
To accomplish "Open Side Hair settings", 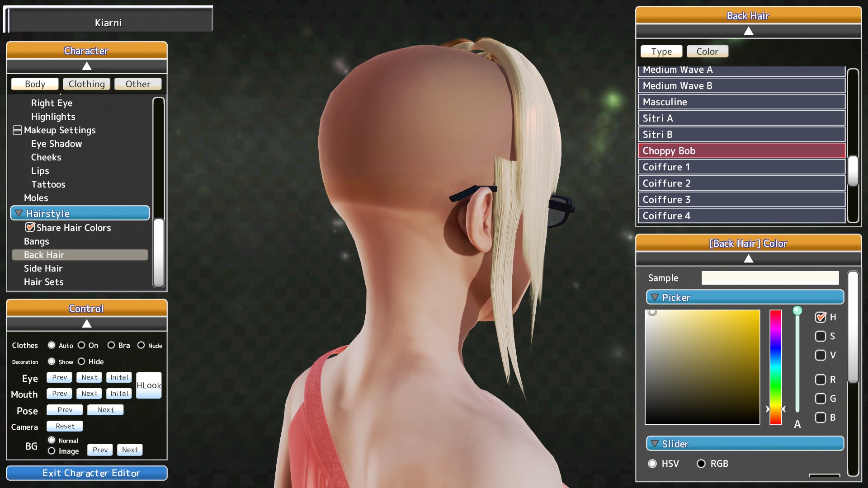I will (43, 268).
